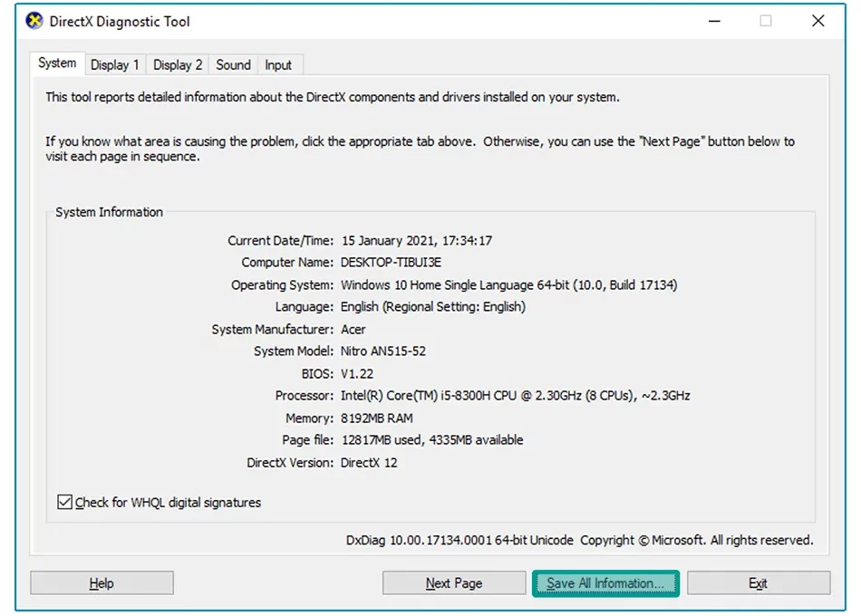Image resolution: width=861 pixels, height=616 pixels.
Task: Open the Input tab
Action: (278, 65)
